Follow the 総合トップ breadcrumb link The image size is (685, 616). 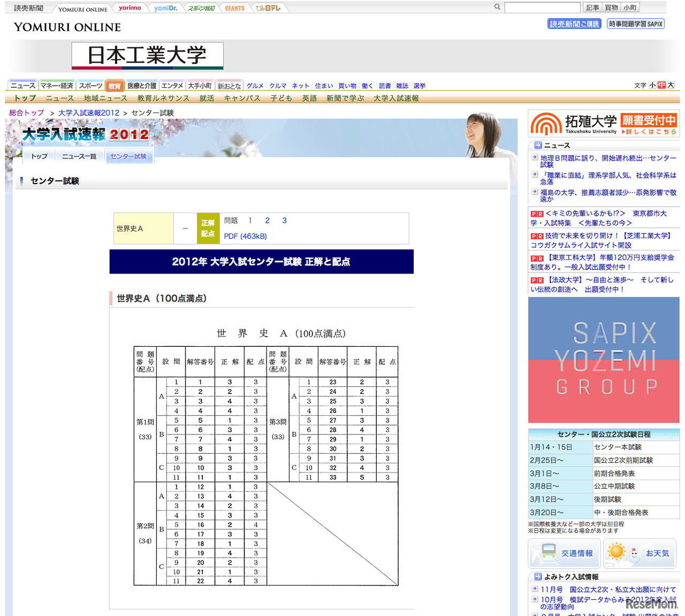[26, 112]
